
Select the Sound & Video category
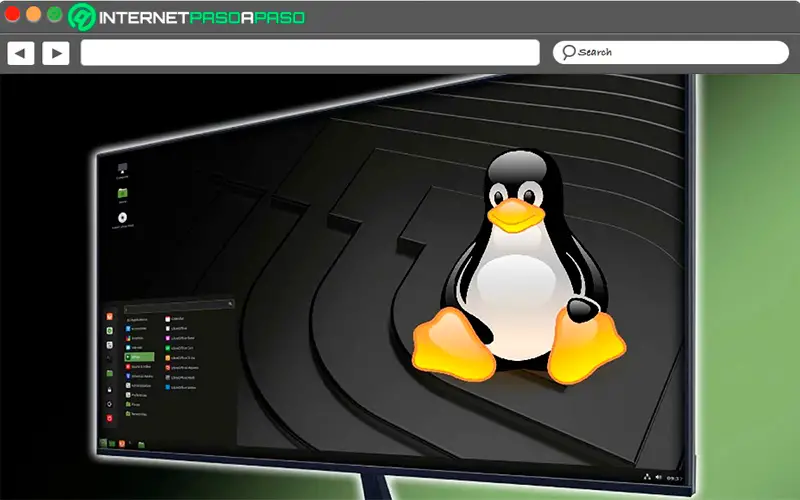pos(138,367)
